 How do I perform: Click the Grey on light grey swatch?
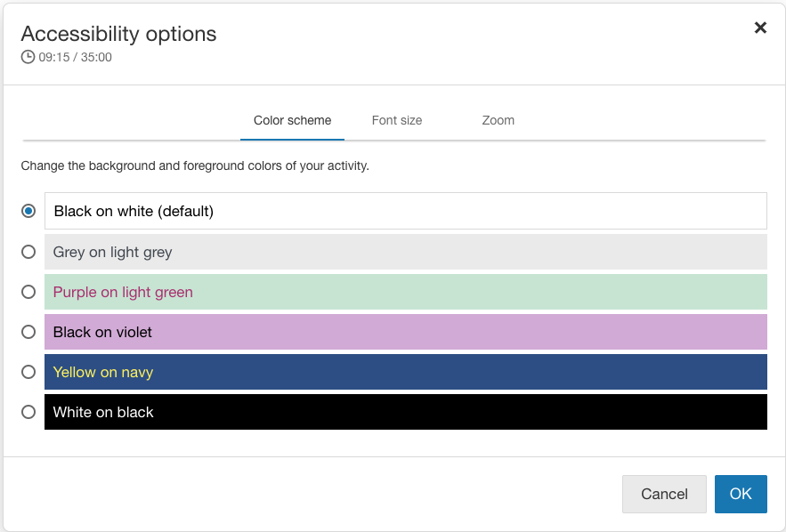point(405,252)
